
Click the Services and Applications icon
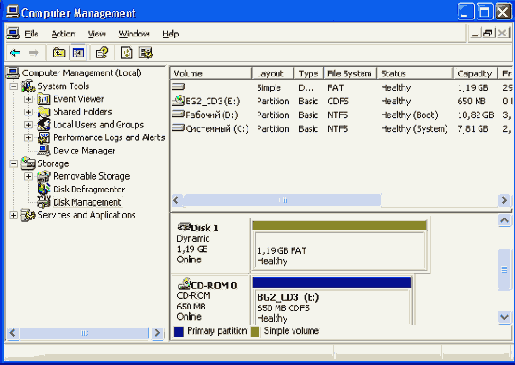28,215
